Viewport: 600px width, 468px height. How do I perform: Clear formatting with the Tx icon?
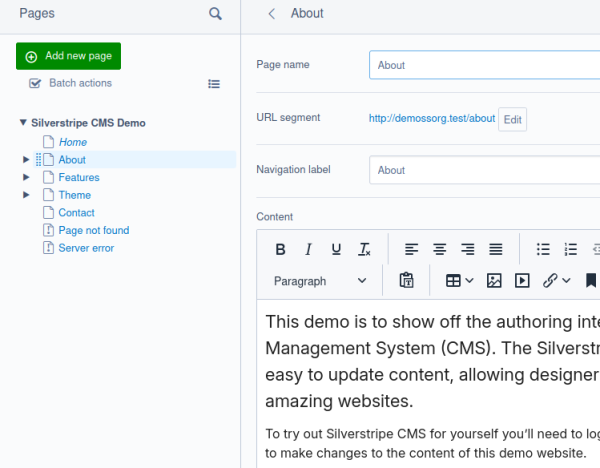[x=364, y=249]
